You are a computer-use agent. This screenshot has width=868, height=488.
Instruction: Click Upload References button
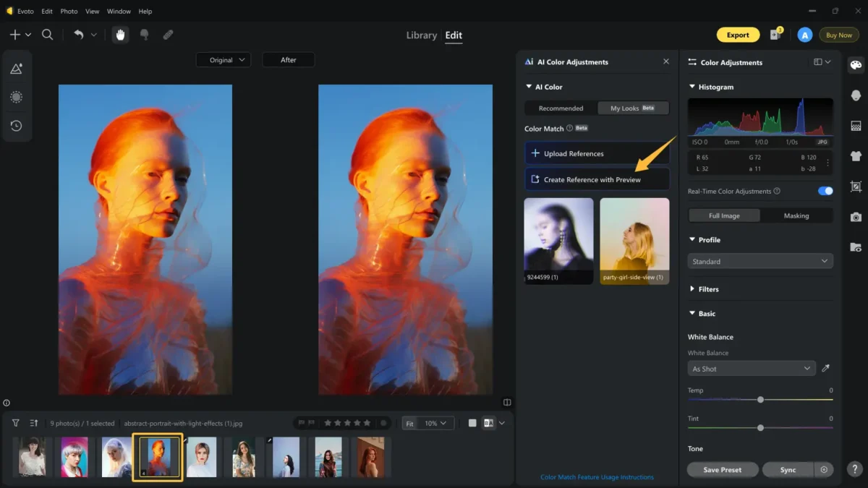point(597,153)
